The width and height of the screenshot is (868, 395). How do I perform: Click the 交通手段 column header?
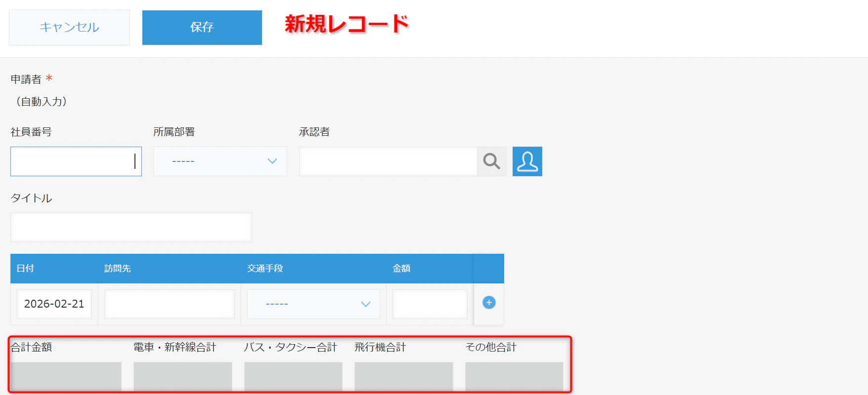pos(265,269)
